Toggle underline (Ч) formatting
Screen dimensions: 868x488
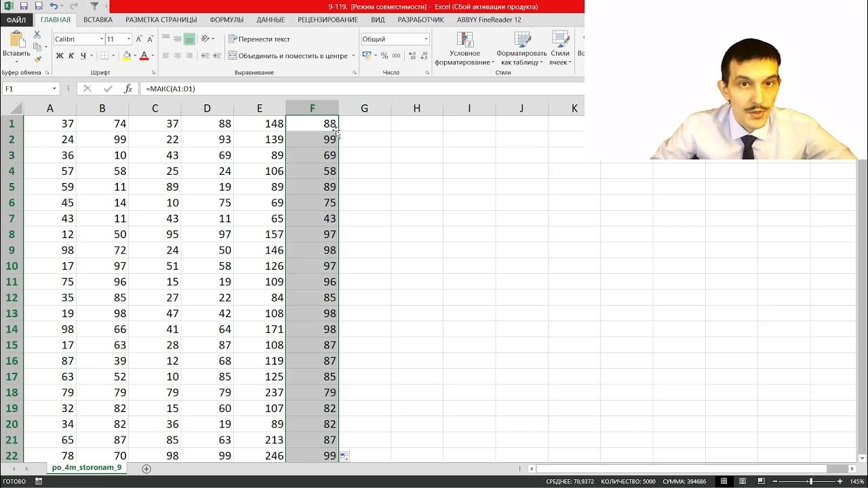point(83,56)
